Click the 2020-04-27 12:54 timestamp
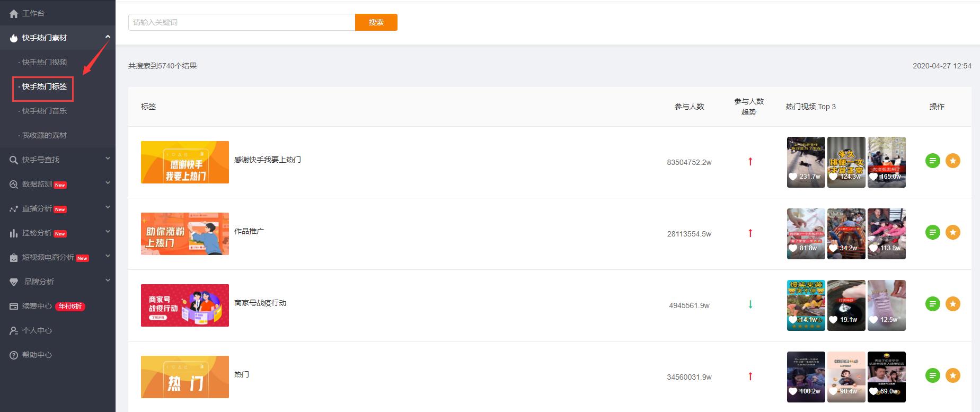 pos(942,66)
